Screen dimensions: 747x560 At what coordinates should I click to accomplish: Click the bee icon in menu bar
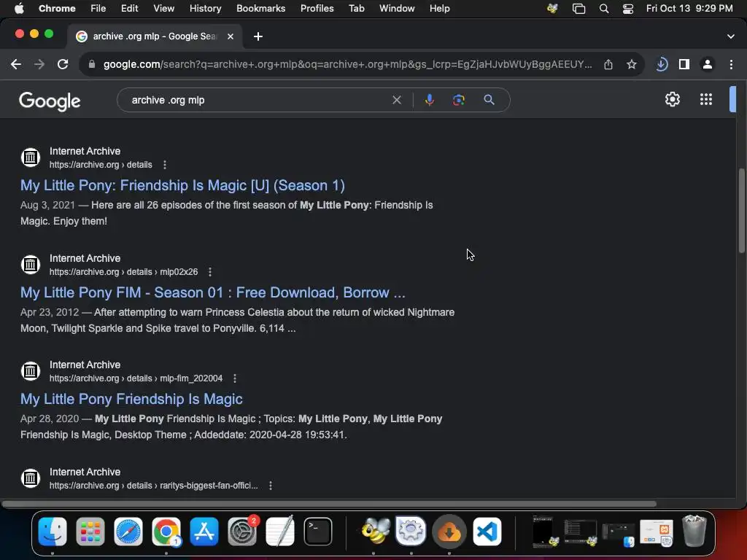click(552, 9)
